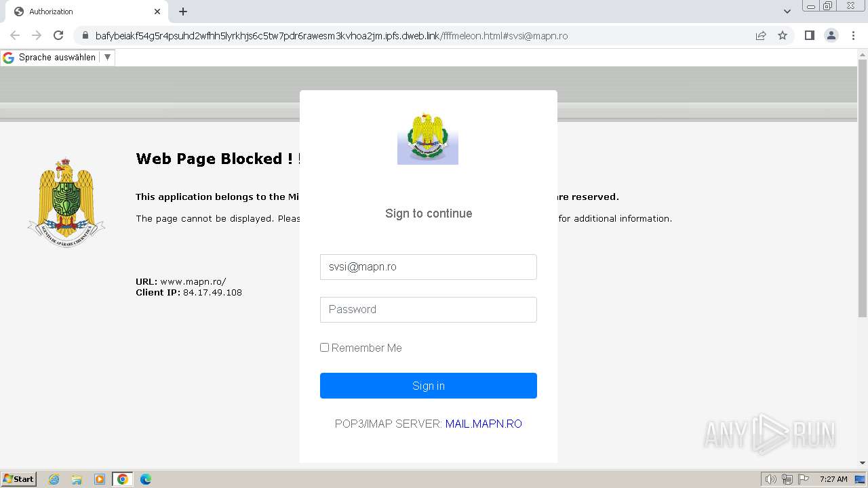Viewport: 868px width, 488px height.
Task: Open the media player taskbar icon
Action: pyautogui.click(x=100, y=479)
